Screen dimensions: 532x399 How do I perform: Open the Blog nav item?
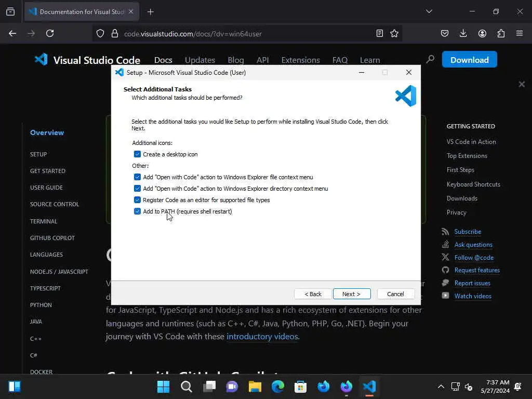(236, 60)
